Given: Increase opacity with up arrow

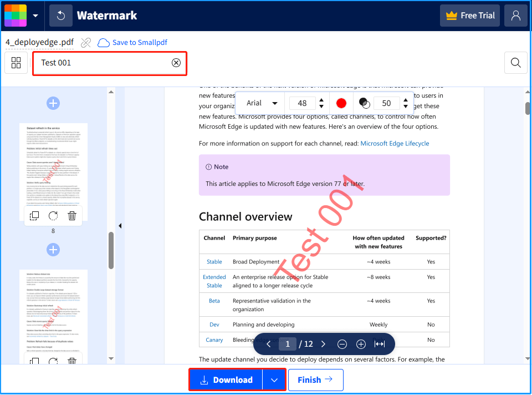Looking at the screenshot, I should click(406, 100).
